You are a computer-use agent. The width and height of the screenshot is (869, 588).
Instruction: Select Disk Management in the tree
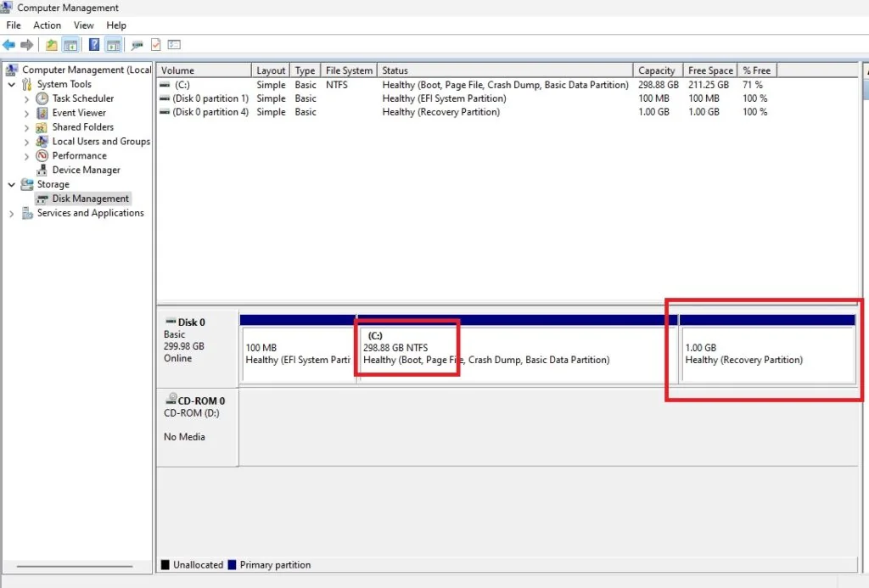click(x=90, y=199)
